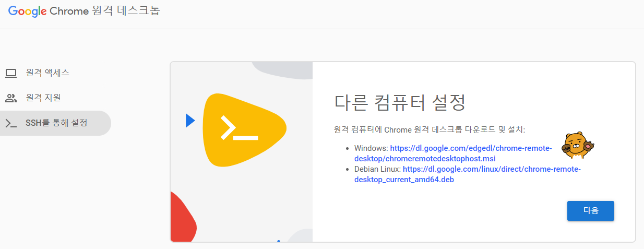Click the laptop icon beside 원격 액세스
644x249 pixels.
11,73
